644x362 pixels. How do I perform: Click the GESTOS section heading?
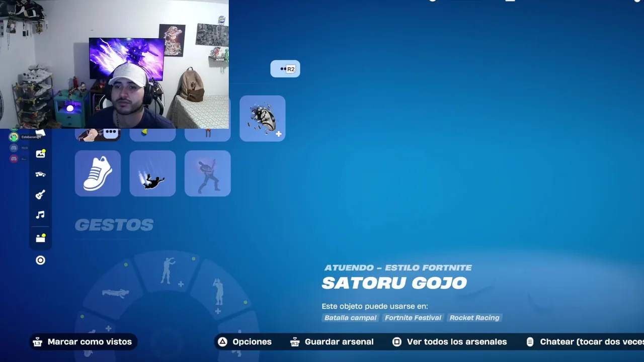point(114,225)
